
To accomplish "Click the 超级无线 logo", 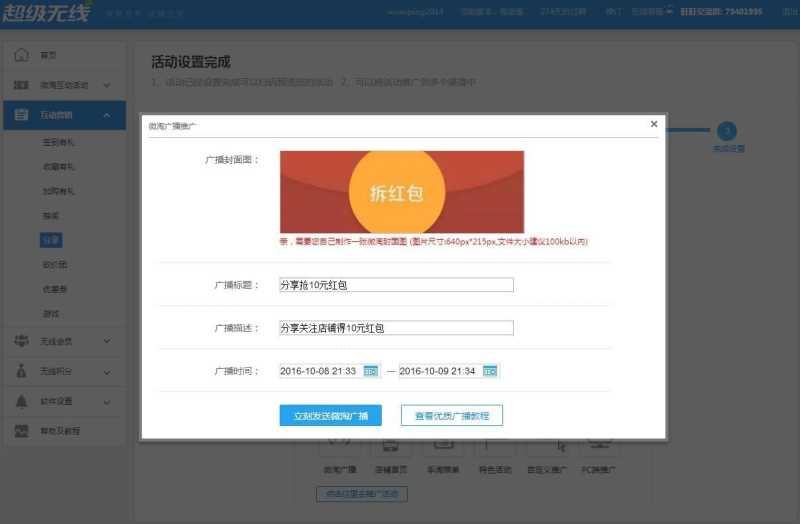I will point(47,12).
